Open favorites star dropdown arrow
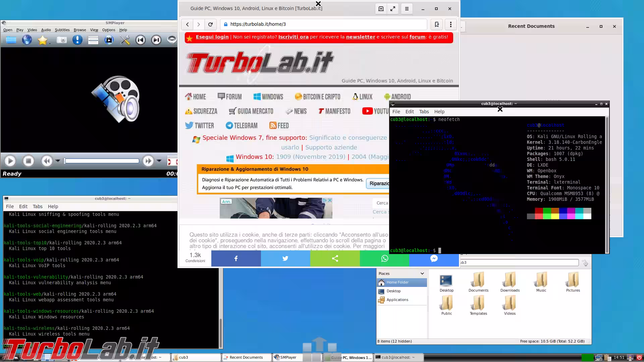 tap(50, 44)
